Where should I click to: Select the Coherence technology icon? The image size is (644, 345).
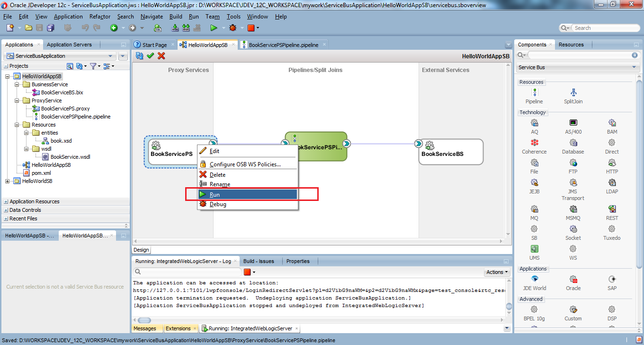tap(534, 143)
